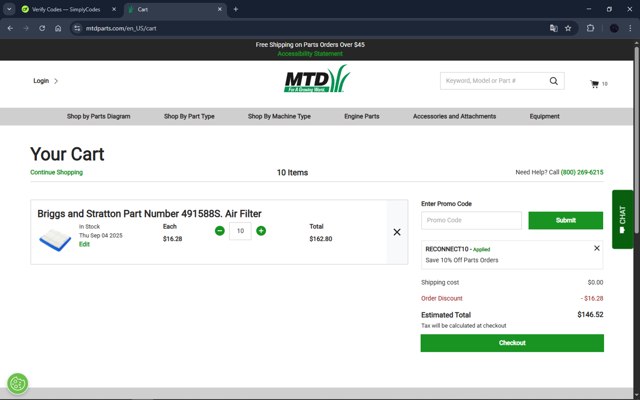640x400 pixels.
Task: Open Shop by Parts Diagram menu
Action: click(x=98, y=116)
